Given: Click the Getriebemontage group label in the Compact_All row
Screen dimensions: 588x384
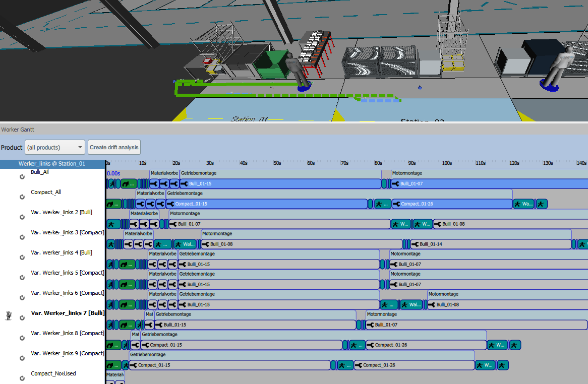Looking at the screenshot, I should (185, 194).
